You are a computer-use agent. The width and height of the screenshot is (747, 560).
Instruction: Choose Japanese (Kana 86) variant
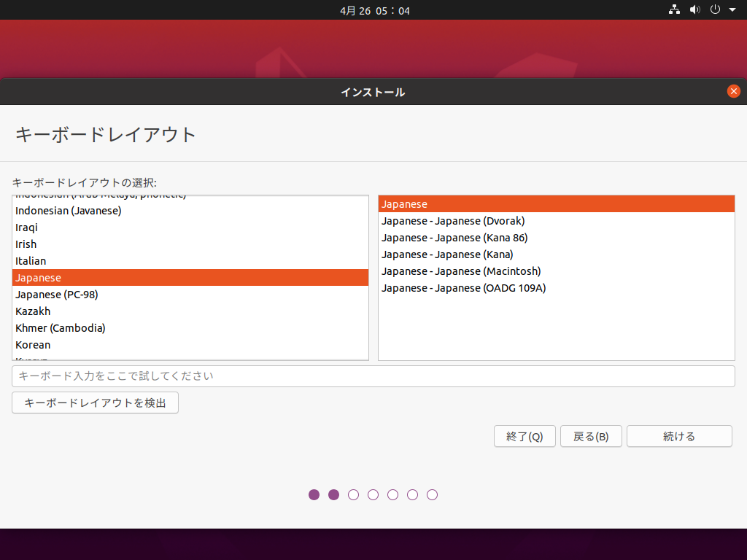(x=557, y=238)
